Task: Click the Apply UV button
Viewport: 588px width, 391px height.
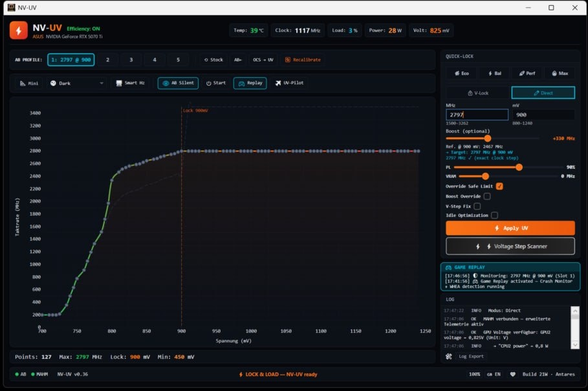Action: tap(510, 228)
